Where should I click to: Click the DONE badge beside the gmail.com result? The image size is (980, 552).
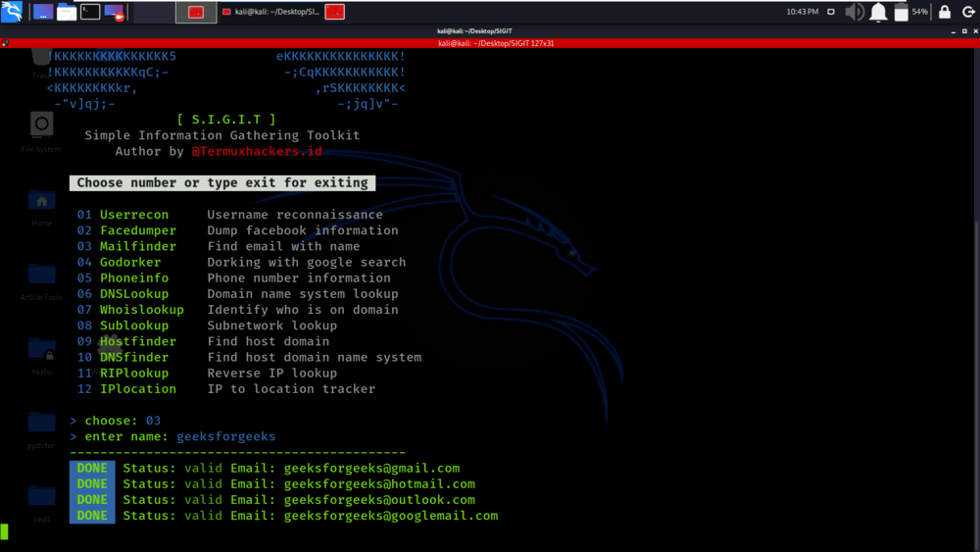click(x=92, y=469)
